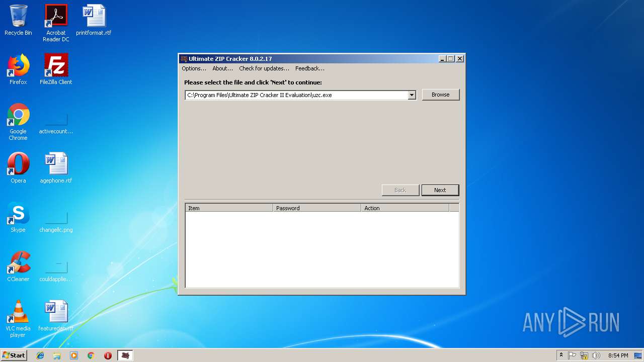Open the CCleaner desktop shortcut
The height and width of the screenshot is (362, 644).
(18, 266)
